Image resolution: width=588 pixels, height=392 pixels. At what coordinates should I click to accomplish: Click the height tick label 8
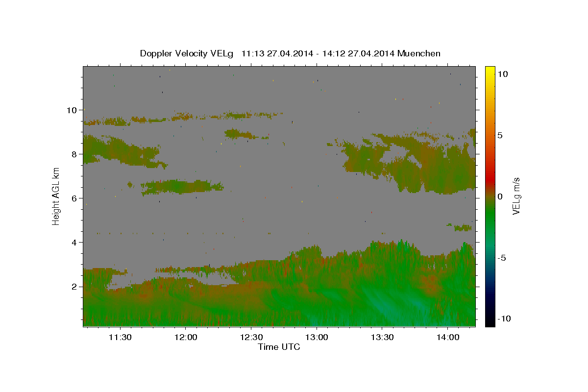click(74, 154)
